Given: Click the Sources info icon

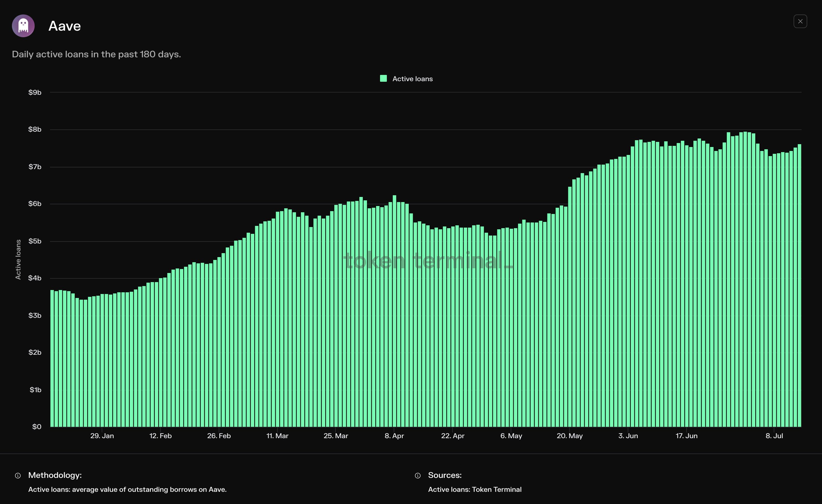Looking at the screenshot, I should click(x=418, y=476).
